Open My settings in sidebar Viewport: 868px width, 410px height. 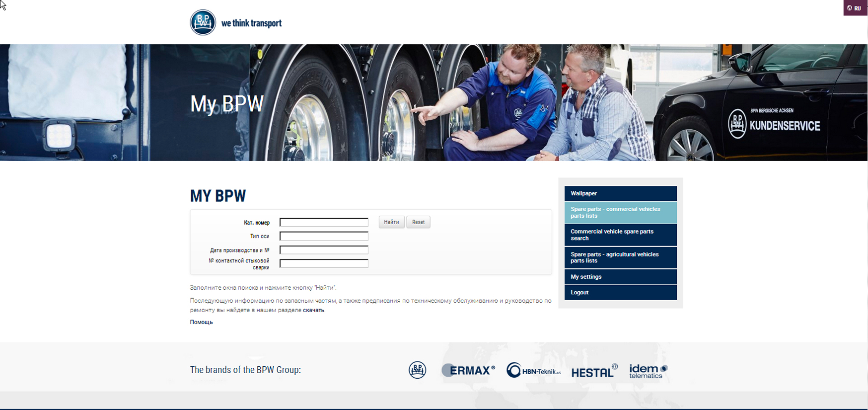click(x=620, y=277)
